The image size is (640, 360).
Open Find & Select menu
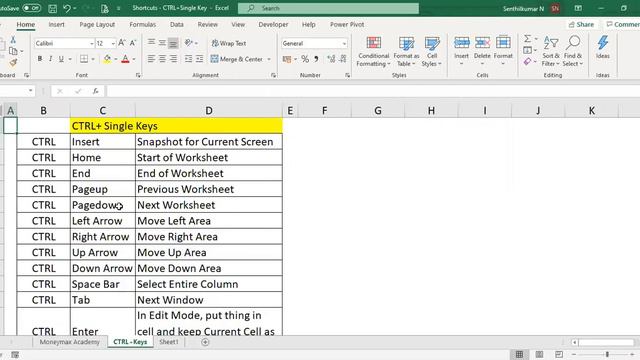coord(573,52)
